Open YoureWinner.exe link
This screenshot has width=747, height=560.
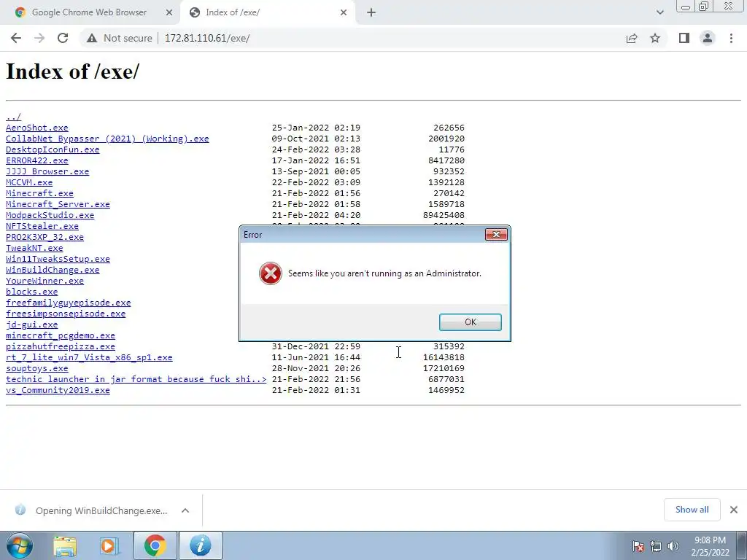point(44,281)
